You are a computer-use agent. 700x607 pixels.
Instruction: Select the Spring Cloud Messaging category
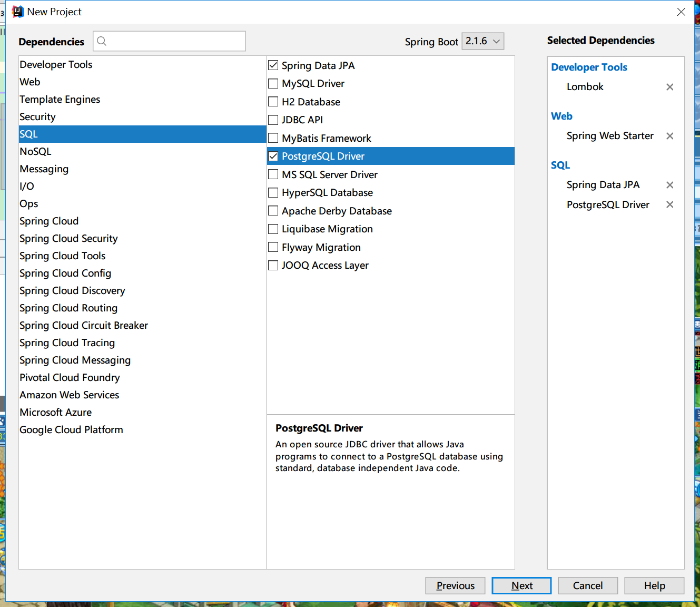coord(142,360)
